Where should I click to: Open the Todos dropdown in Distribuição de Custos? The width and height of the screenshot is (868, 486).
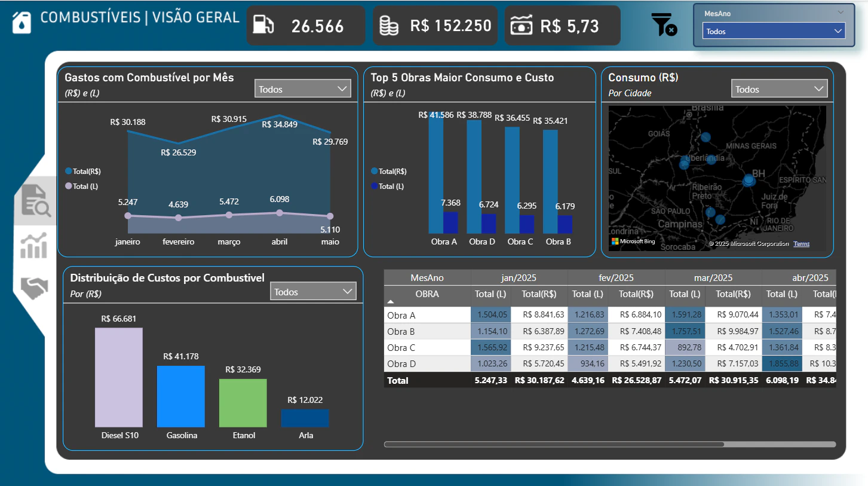point(313,292)
